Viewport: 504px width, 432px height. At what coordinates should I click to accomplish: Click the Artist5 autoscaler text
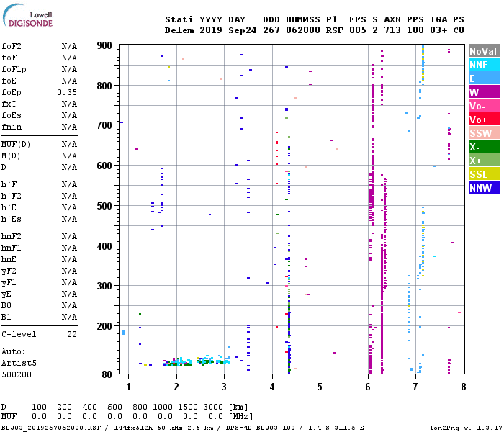19,363
